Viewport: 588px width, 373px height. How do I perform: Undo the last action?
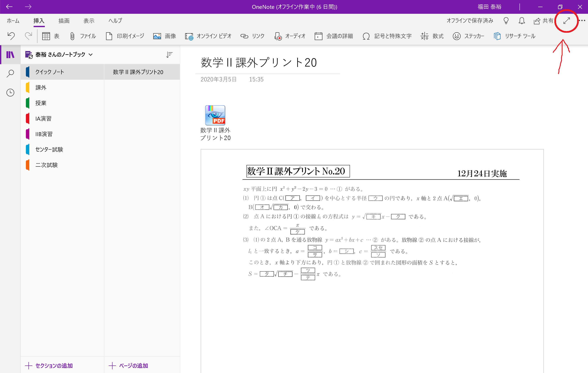11,36
